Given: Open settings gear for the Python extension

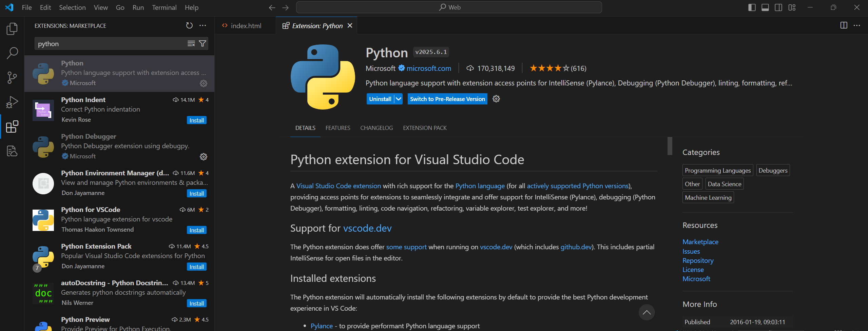Looking at the screenshot, I should 203,83.
